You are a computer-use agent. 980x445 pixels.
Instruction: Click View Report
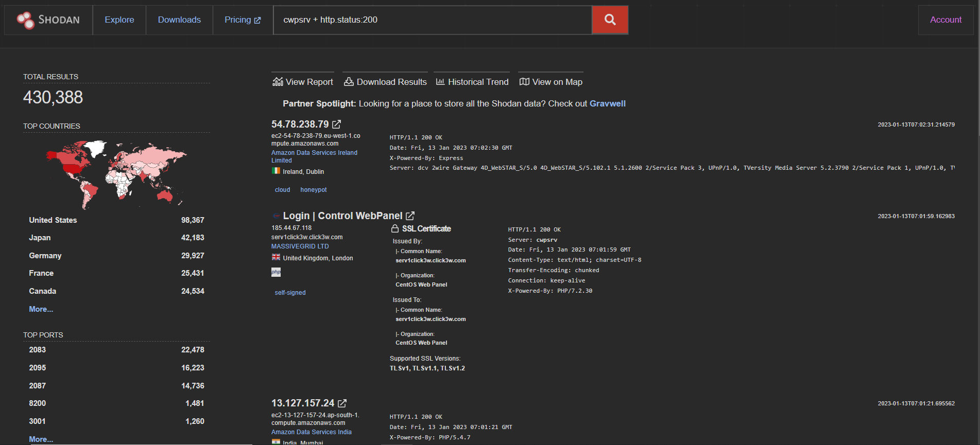303,82
